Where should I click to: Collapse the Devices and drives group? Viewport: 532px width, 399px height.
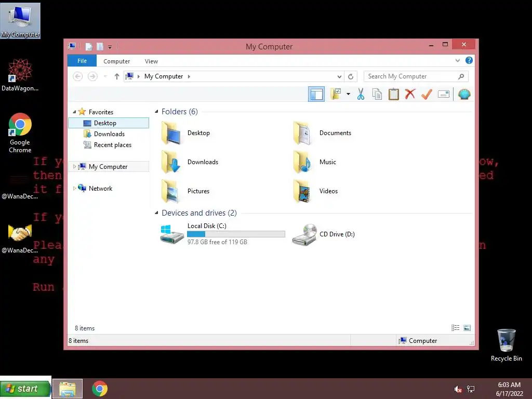tap(156, 212)
